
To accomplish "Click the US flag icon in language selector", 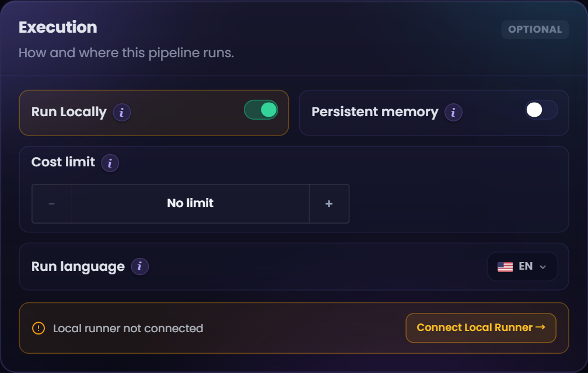I will click(505, 267).
